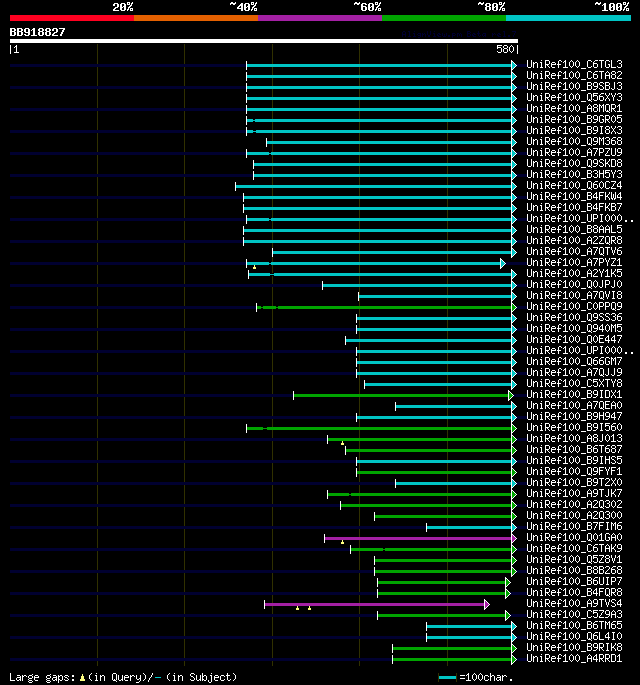Select the UniRef100_A2Q302 label

pos(574,504)
